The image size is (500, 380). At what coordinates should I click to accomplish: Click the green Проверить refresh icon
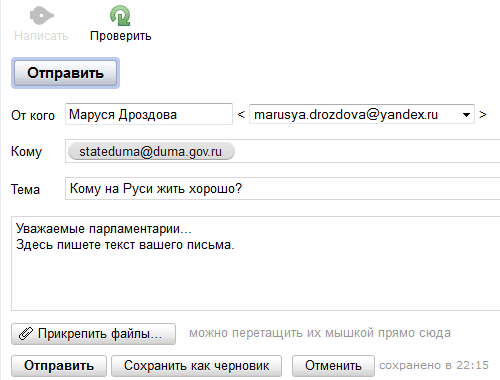click(x=120, y=15)
